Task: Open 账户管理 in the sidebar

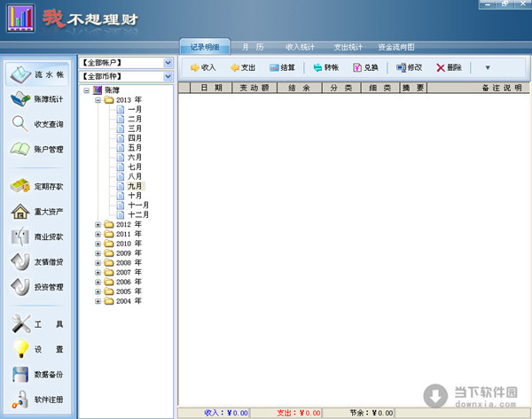Action: point(37,149)
